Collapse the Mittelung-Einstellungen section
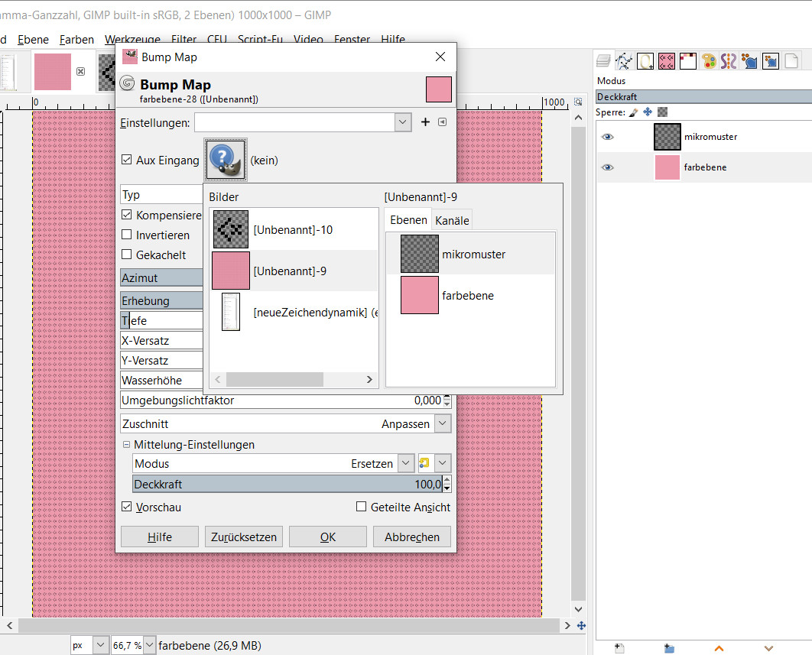 [x=126, y=445]
